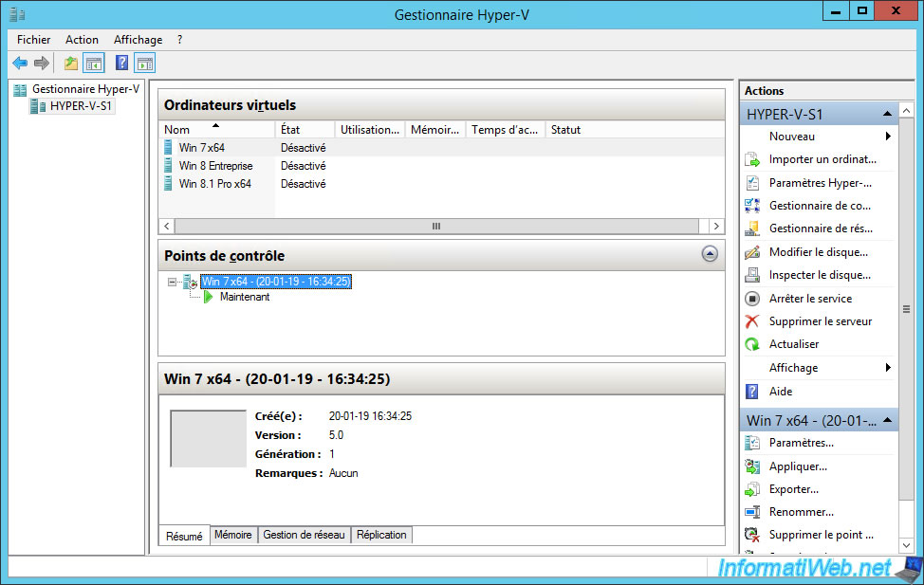Sort by the État column header
Image resolution: width=924 pixels, height=585 pixels.
305,130
